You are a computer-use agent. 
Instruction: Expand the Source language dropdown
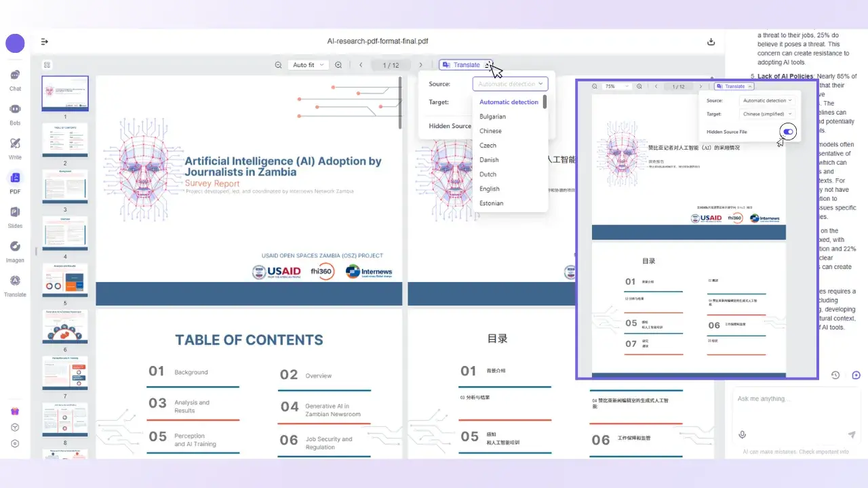[510, 84]
